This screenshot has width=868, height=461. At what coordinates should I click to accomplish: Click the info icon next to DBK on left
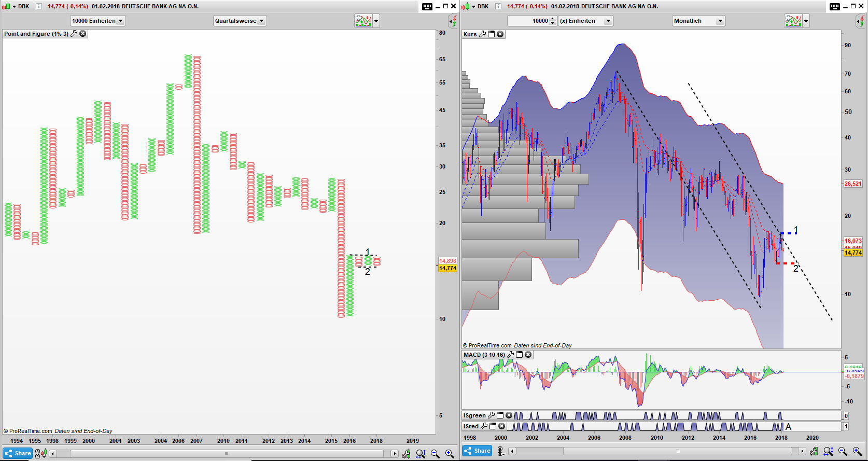click(38, 6)
